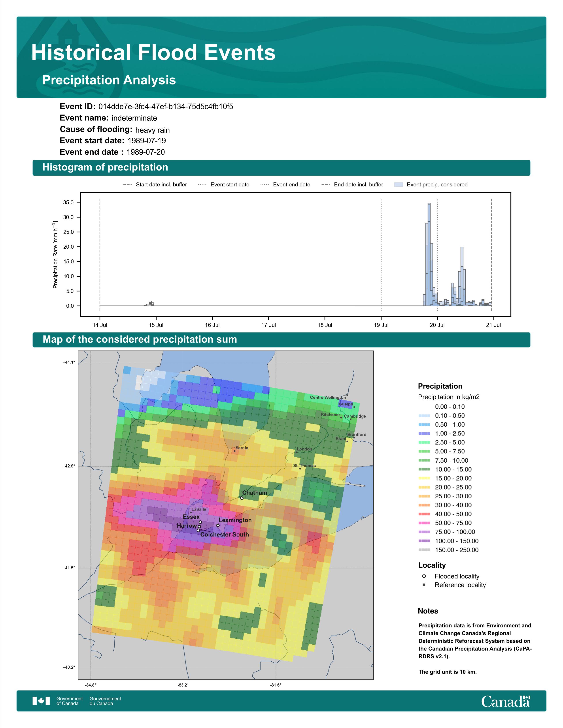The image size is (563, 728).
Task: Click the 1.00 - 2.50 legend swatch
Action: tap(424, 434)
